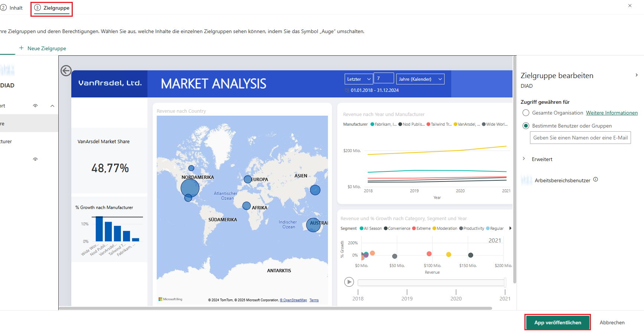
Task: Click the calendar icon beside the date range
Action: point(347,90)
